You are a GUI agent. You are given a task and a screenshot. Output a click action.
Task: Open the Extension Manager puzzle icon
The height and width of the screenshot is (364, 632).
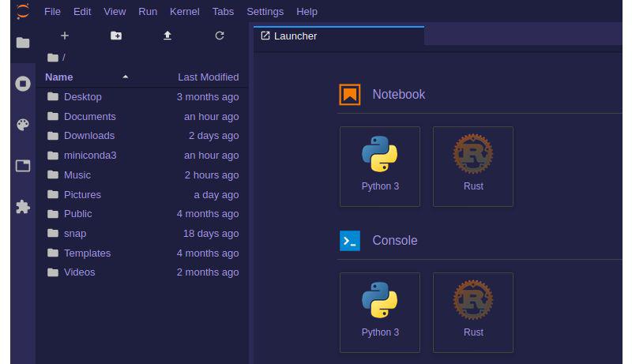point(23,207)
